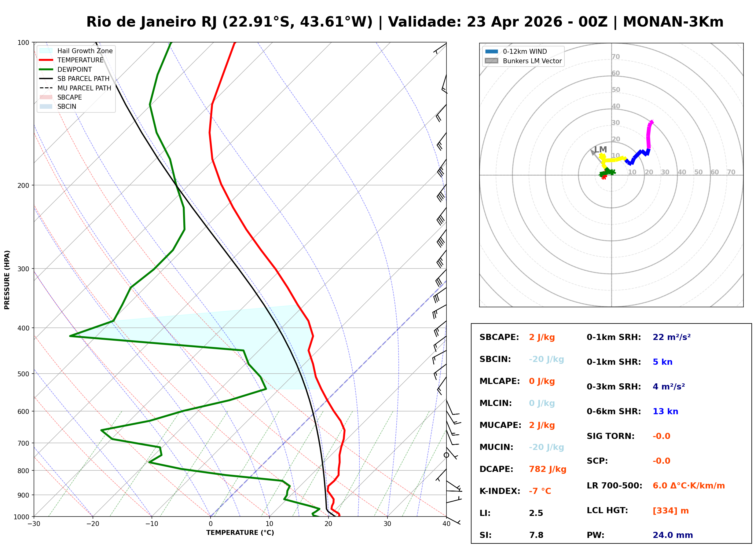Click the small circle calm wind marker

pyautogui.click(x=447, y=455)
